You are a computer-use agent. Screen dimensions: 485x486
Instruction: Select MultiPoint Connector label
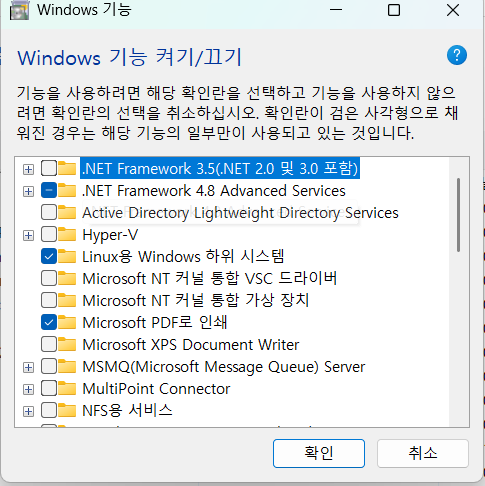click(x=156, y=389)
